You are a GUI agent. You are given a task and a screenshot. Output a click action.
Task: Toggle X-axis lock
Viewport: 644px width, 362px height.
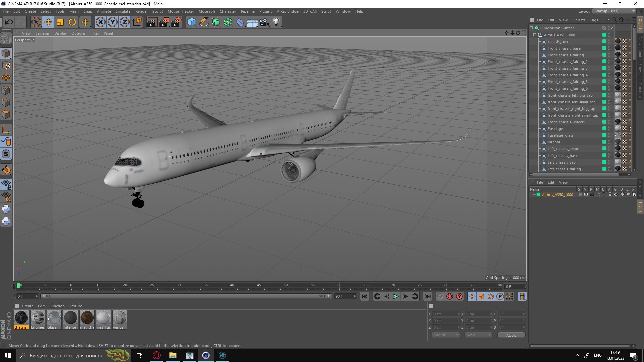100,22
